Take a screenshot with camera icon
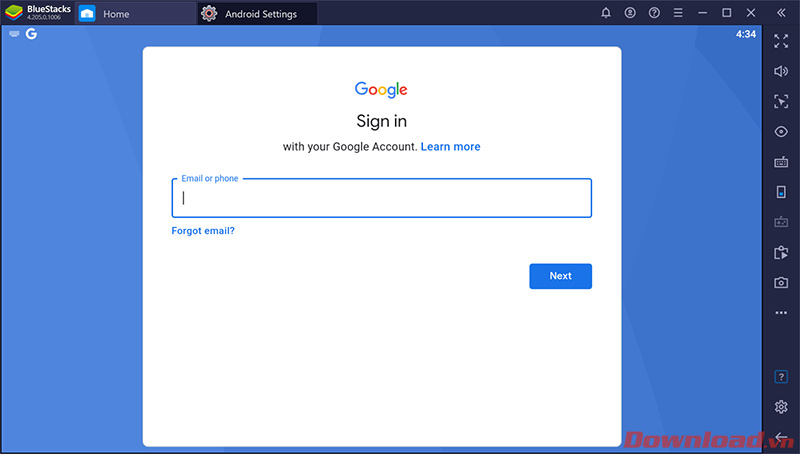Image resolution: width=800 pixels, height=454 pixels. point(781,283)
